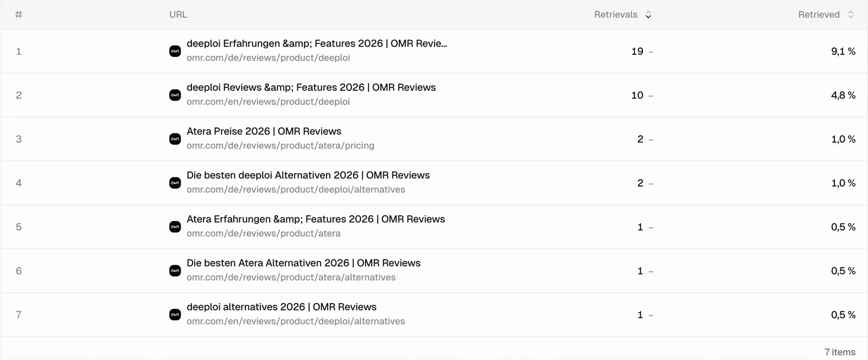Click the URL column header
Screen dimensions: 868x360
coord(178,15)
